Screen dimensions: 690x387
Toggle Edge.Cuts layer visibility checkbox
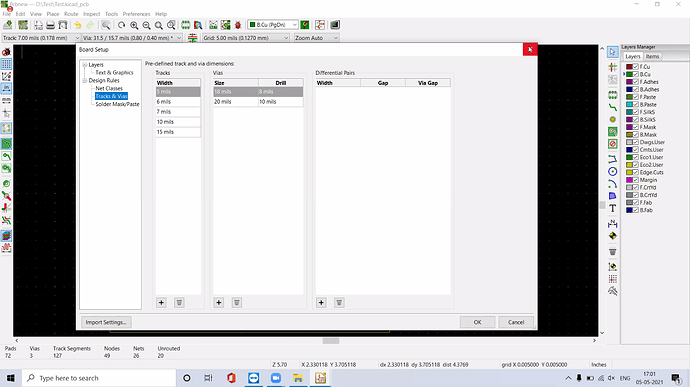pyautogui.click(x=635, y=173)
